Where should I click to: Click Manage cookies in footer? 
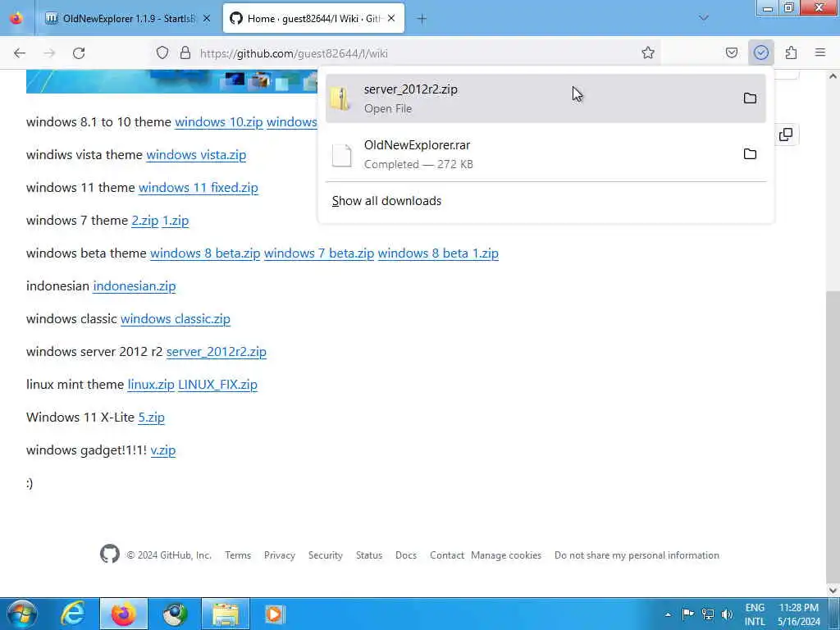tap(506, 555)
